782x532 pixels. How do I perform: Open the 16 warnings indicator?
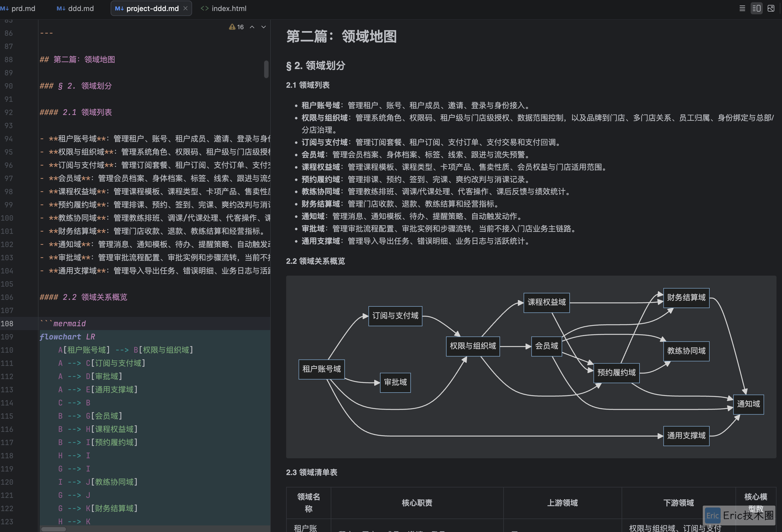236,27
